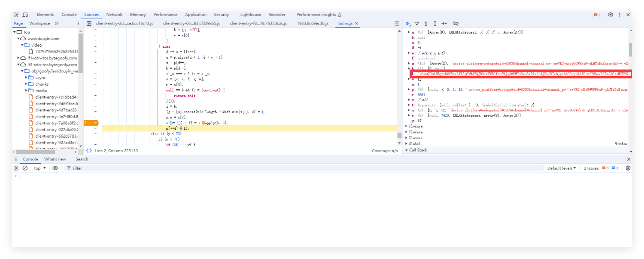
Task: Expand the lf1-cdn-tos.bytegoofy.com node
Action: pyautogui.click(x=19, y=58)
